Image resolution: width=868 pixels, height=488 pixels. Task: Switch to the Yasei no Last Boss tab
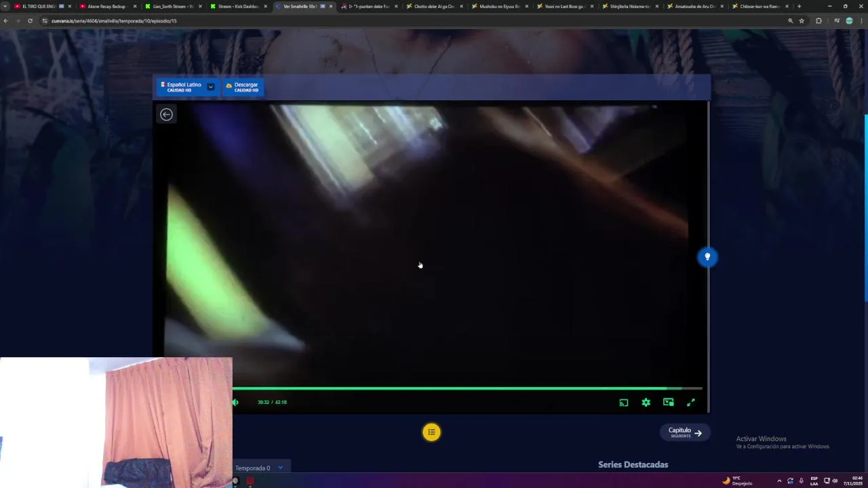(564, 6)
